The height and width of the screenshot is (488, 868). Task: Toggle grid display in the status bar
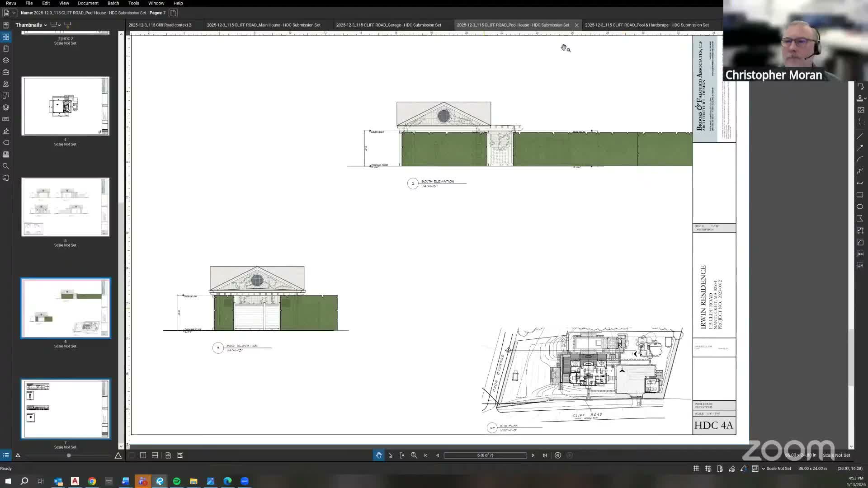pos(696,469)
